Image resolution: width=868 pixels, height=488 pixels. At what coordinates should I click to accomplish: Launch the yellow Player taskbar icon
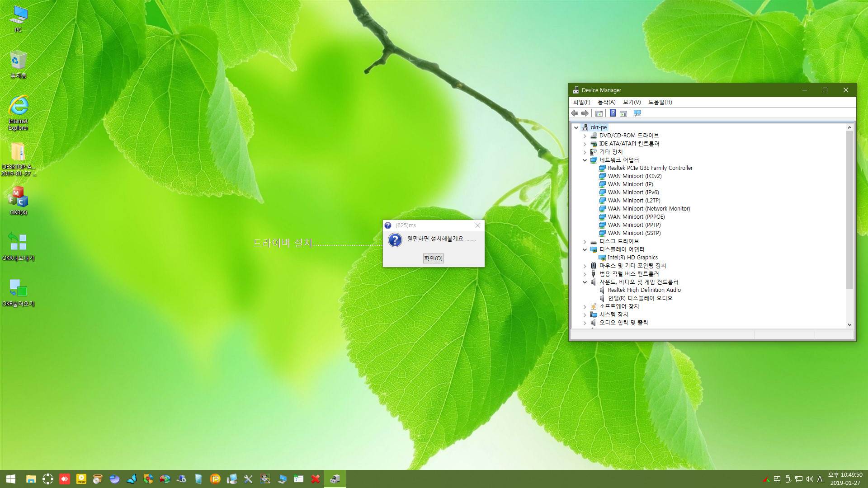pyautogui.click(x=81, y=479)
